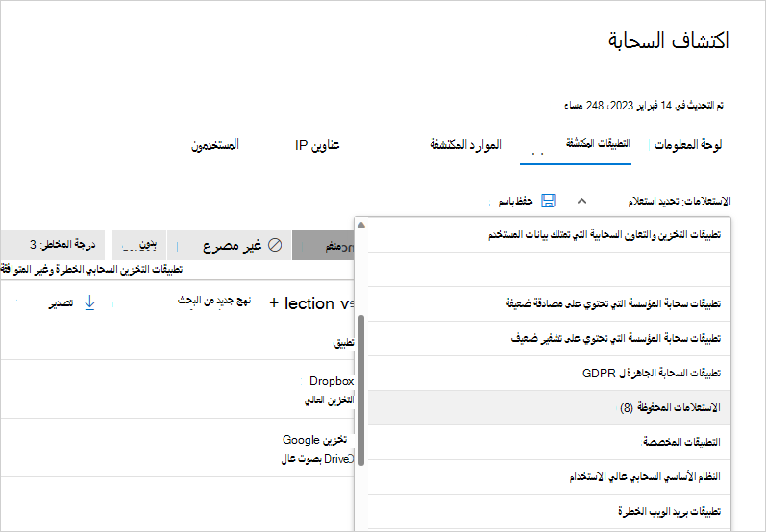Click the درجة المخاطر: 3 filter
Image resolution: width=766 pixels, height=532 pixels.
tap(52, 245)
